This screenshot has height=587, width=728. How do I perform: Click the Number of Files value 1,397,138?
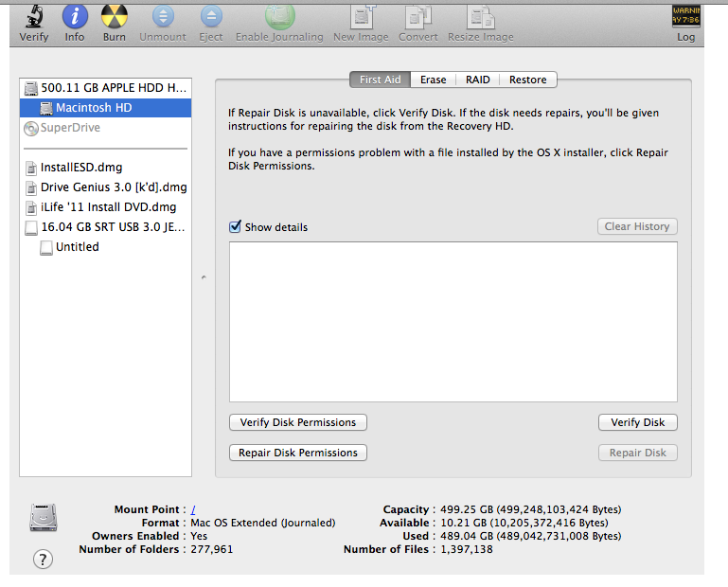click(x=467, y=549)
